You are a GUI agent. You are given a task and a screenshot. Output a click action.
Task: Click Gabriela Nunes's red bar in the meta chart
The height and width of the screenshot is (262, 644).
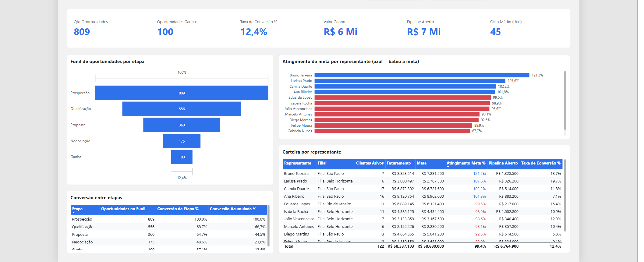pyautogui.click(x=392, y=131)
